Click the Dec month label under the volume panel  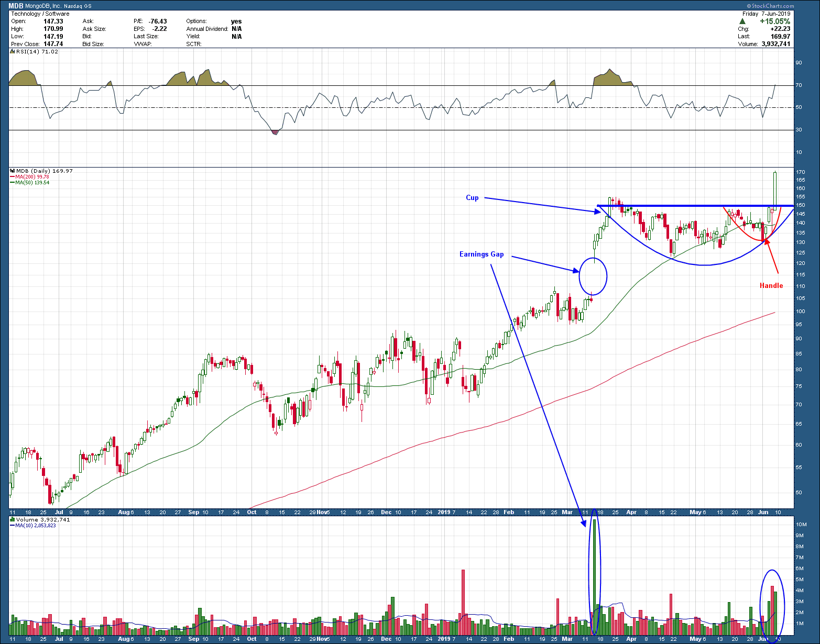386,639
